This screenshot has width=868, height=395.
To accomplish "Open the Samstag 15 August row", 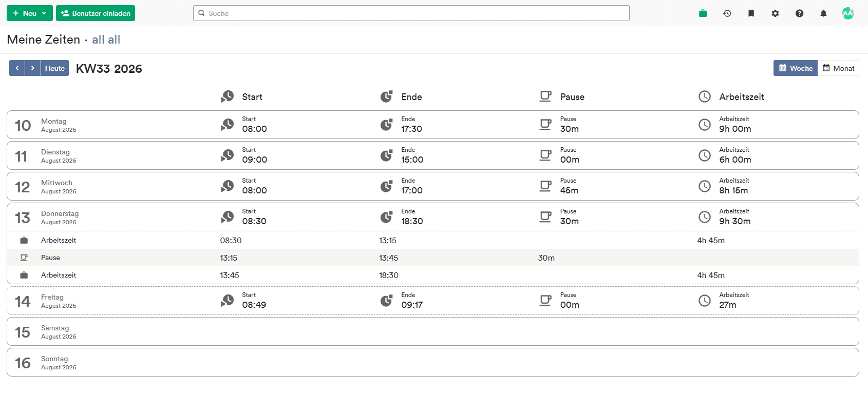I will [x=433, y=331].
